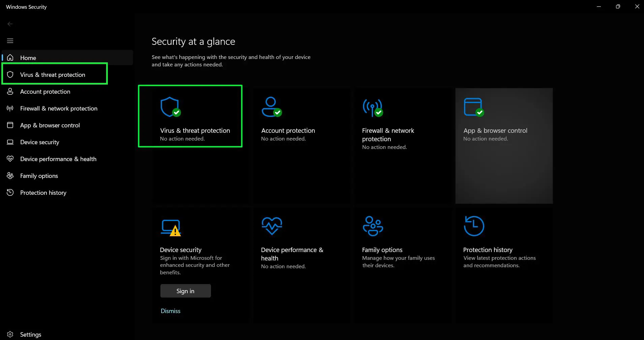Click the Sign in button
Viewport: 644px width, 340px height.
tap(185, 290)
